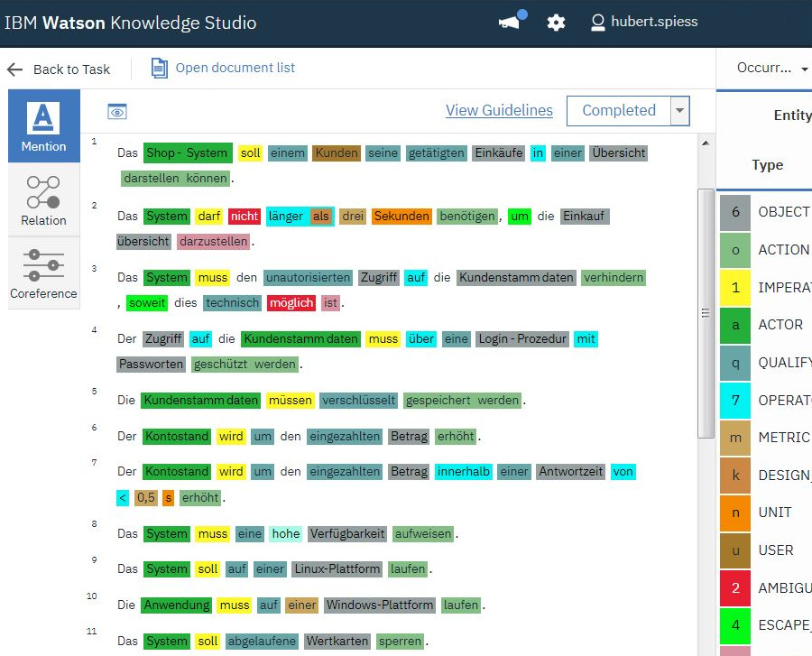Image resolution: width=812 pixels, height=656 pixels.
Task: Click the megaphone announcements icon
Action: click(x=511, y=23)
